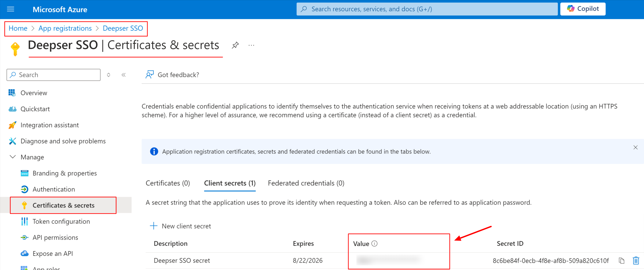Switch to Client secrets (1) tab
644x270 pixels.
tap(230, 183)
